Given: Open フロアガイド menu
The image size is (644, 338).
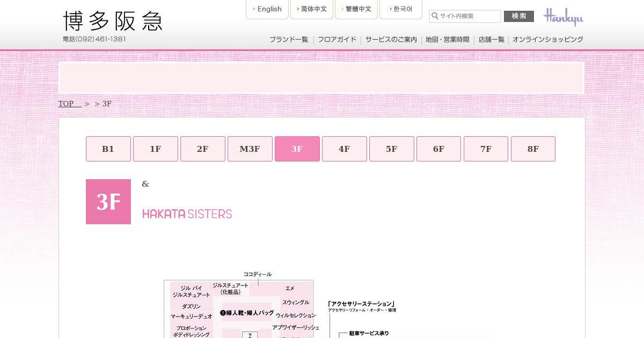Looking at the screenshot, I should [337, 39].
